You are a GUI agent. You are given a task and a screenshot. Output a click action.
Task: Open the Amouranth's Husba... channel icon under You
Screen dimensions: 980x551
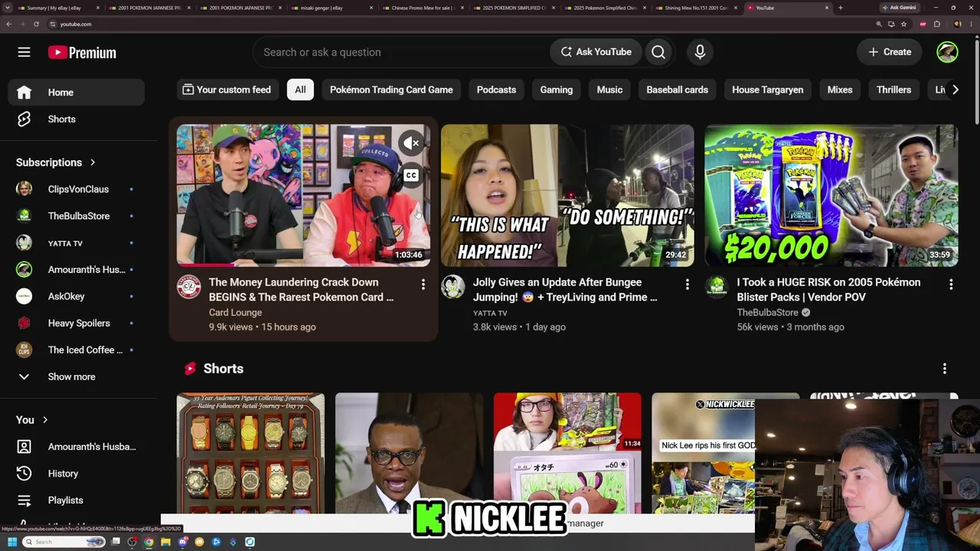tap(24, 447)
